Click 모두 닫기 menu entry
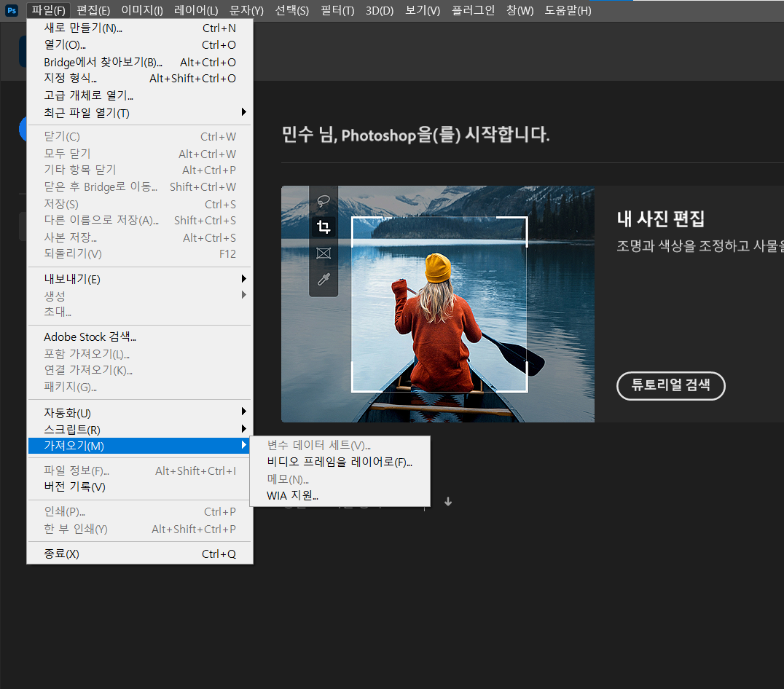The height and width of the screenshot is (689, 784). coord(140,154)
